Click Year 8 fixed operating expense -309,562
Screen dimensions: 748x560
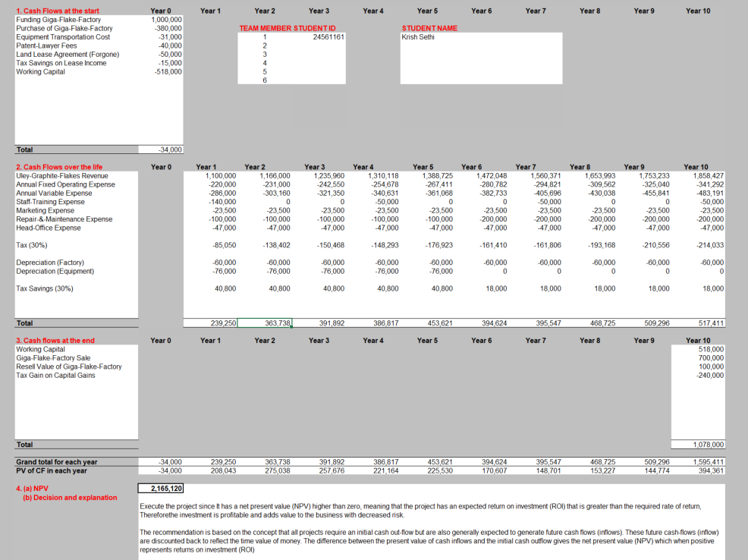pyautogui.click(x=602, y=184)
